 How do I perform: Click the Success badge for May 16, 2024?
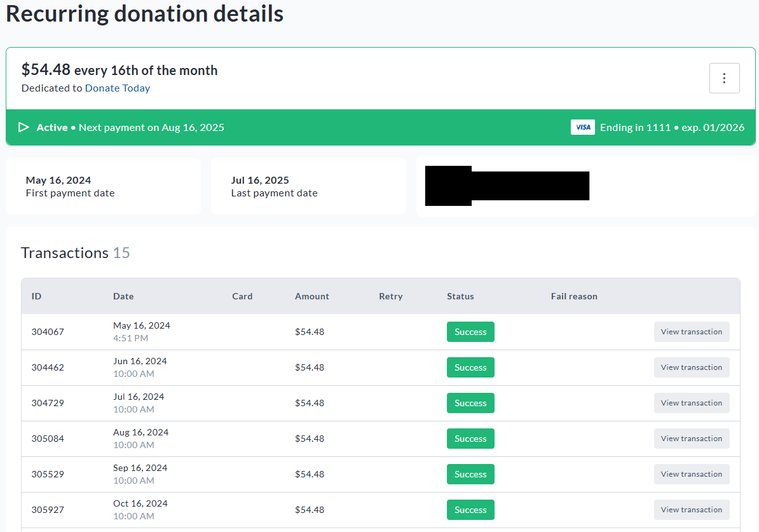pos(470,332)
